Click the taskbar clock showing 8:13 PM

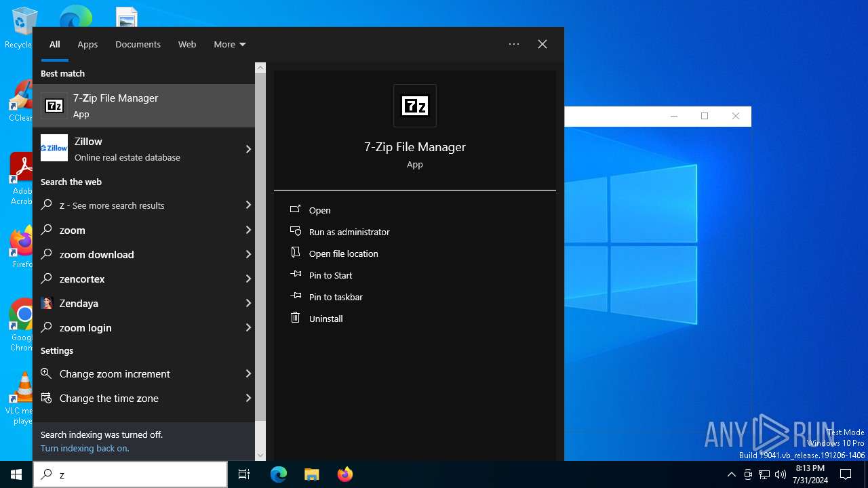(809, 474)
